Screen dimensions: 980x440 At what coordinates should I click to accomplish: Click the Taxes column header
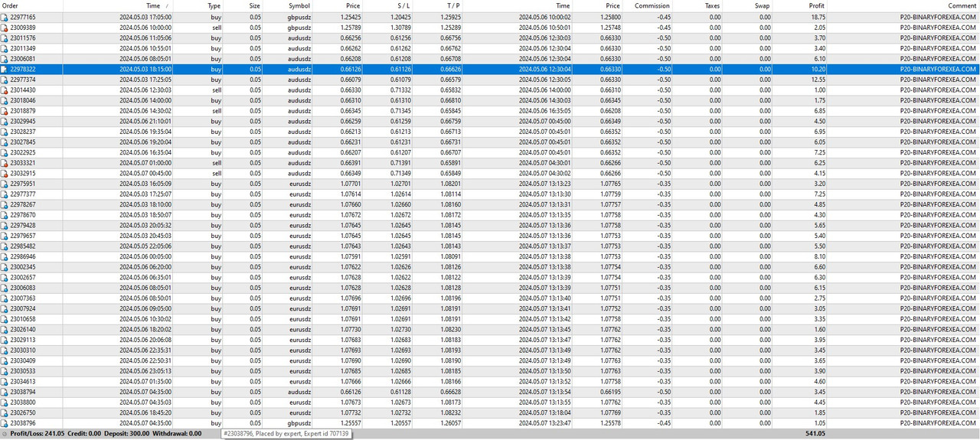(712, 6)
